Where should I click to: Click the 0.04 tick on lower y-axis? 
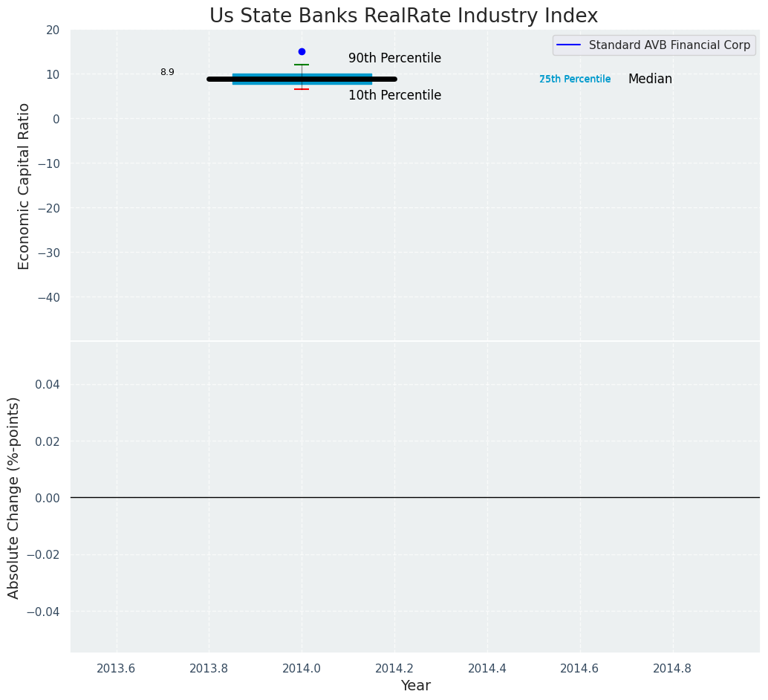coord(48,384)
